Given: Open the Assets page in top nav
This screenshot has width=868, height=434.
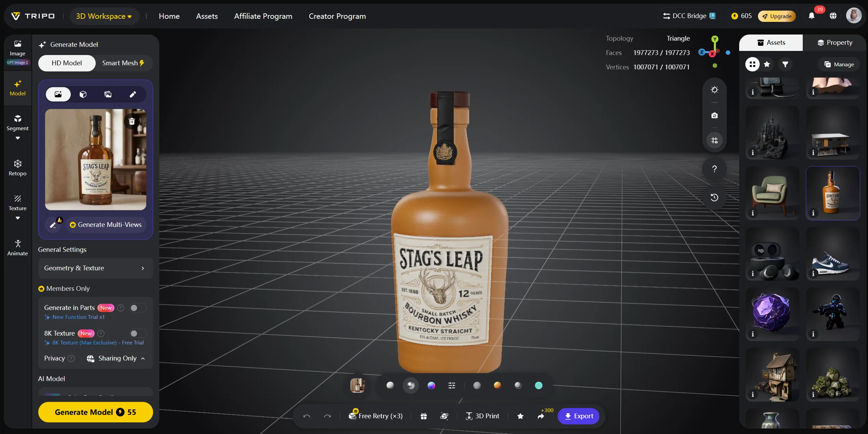Looking at the screenshot, I should [x=207, y=16].
